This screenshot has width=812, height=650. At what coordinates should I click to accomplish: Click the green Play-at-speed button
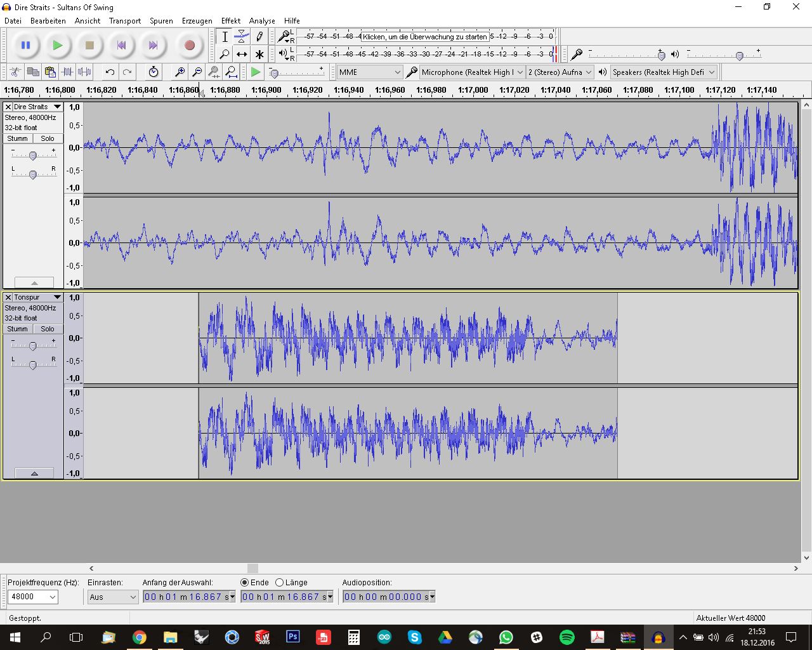256,72
